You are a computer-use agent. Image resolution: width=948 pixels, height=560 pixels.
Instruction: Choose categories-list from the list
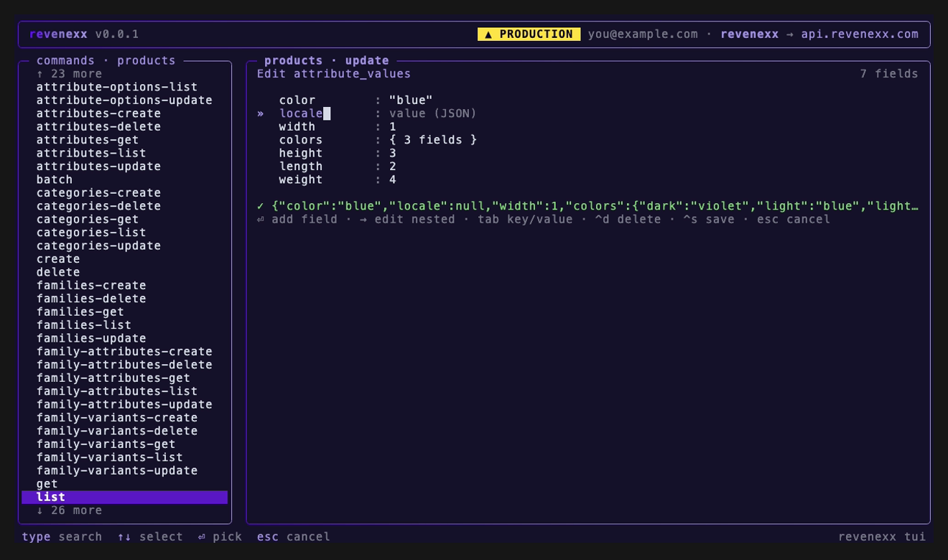(91, 233)
